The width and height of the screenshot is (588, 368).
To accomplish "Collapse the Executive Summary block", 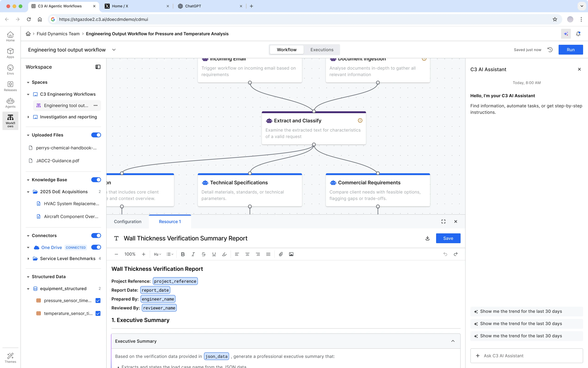I will pos(453,341).
